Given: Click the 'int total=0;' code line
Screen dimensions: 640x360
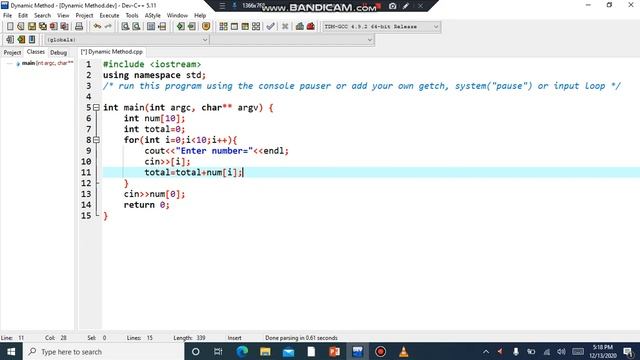Looking at the screenshot, I should pos(154,129).
